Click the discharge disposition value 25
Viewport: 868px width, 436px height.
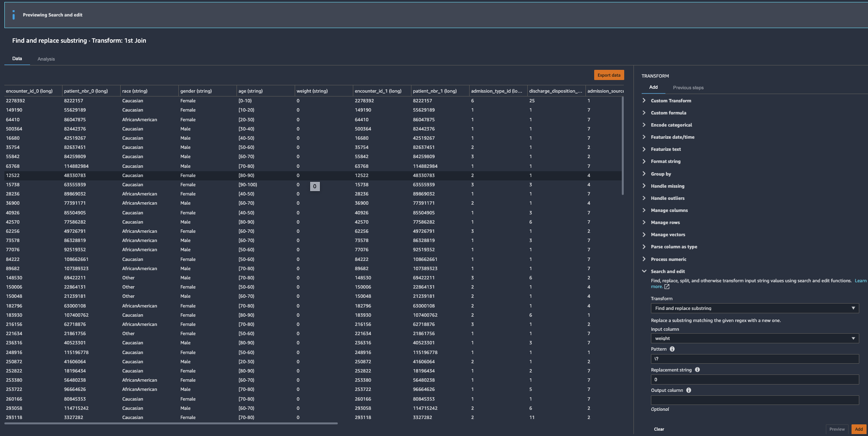532,101
